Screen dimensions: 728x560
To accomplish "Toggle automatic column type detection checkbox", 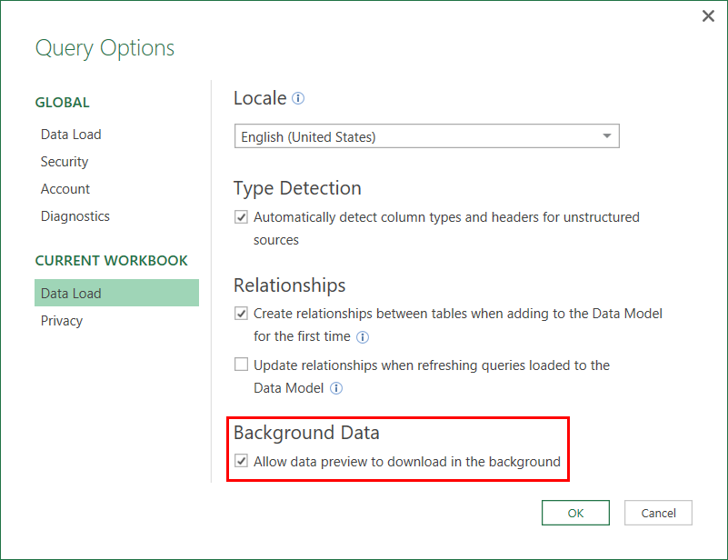I will [x=241, y=217].
